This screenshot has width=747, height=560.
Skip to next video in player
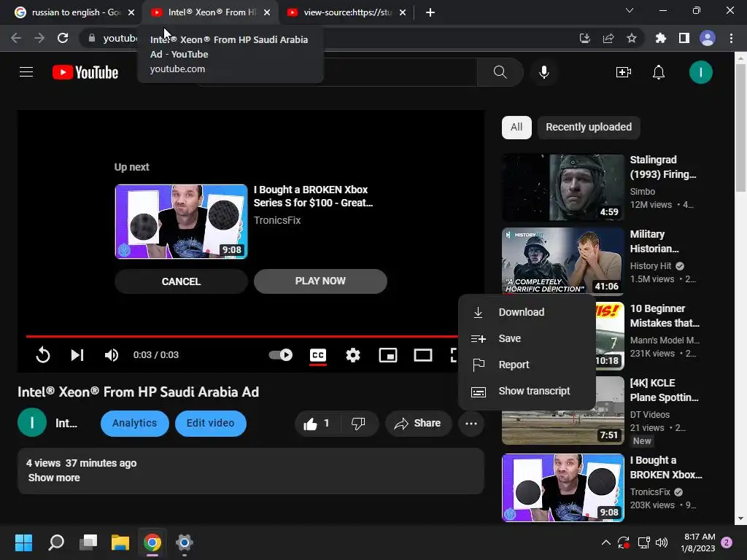(x=77, y=355)
